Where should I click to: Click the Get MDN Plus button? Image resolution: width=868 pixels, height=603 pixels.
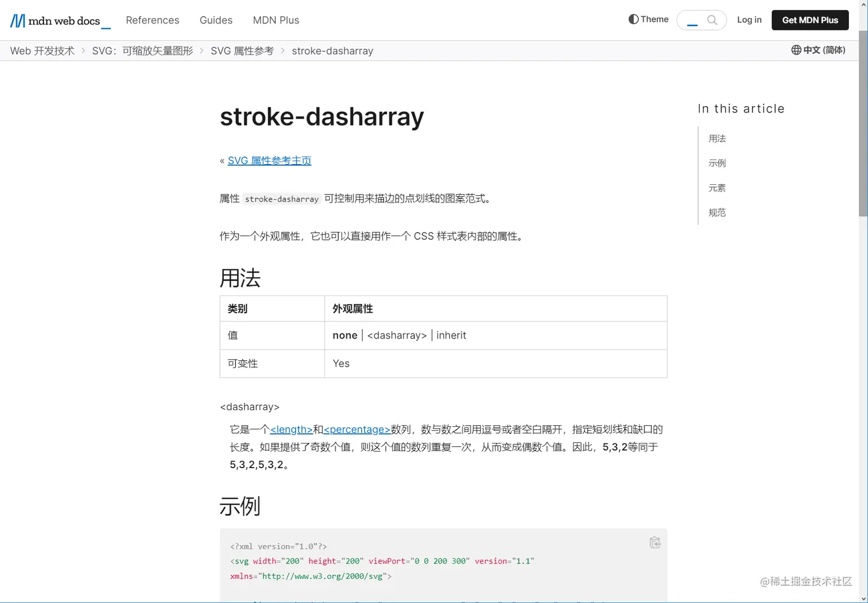coord(810,20)
